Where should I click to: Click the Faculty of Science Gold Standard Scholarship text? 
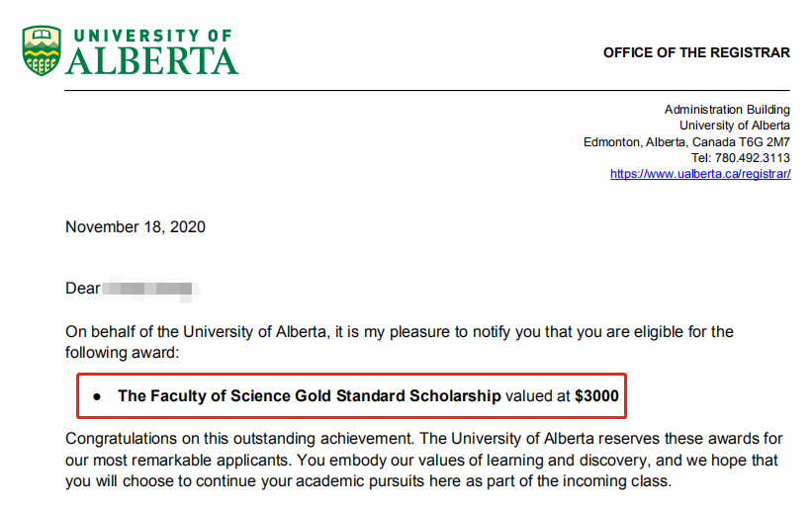tap(309, 396)
